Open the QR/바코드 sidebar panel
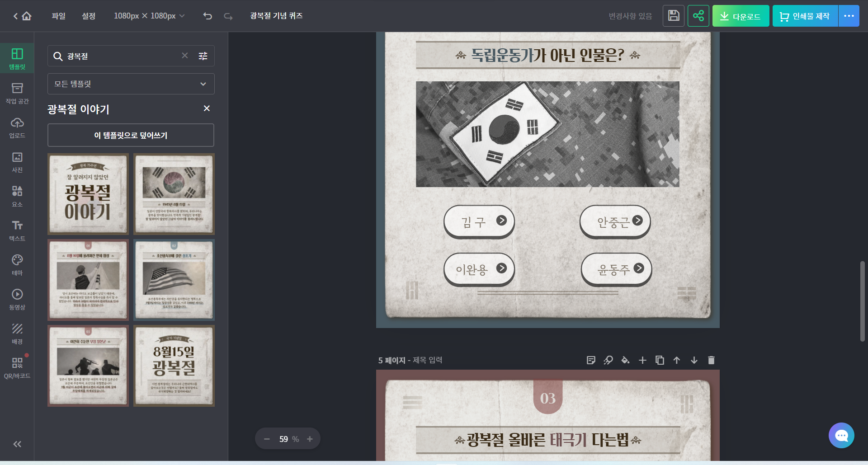Screen dimensions: 868x465 click(x=17, y=368)
